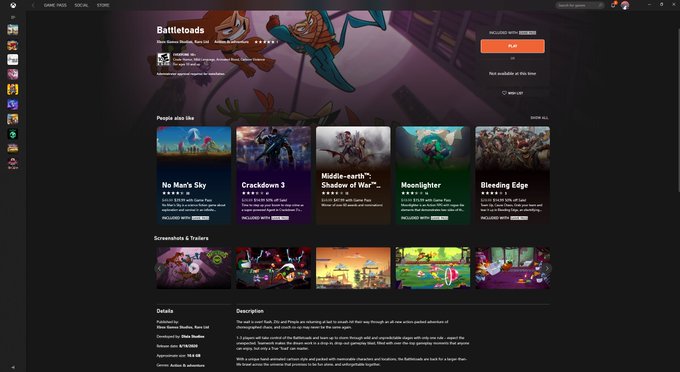Viewport: 680px width, 372px height.
Task: Click the Approximate size value
Action: pyautogui.click(x=193, y=356)
